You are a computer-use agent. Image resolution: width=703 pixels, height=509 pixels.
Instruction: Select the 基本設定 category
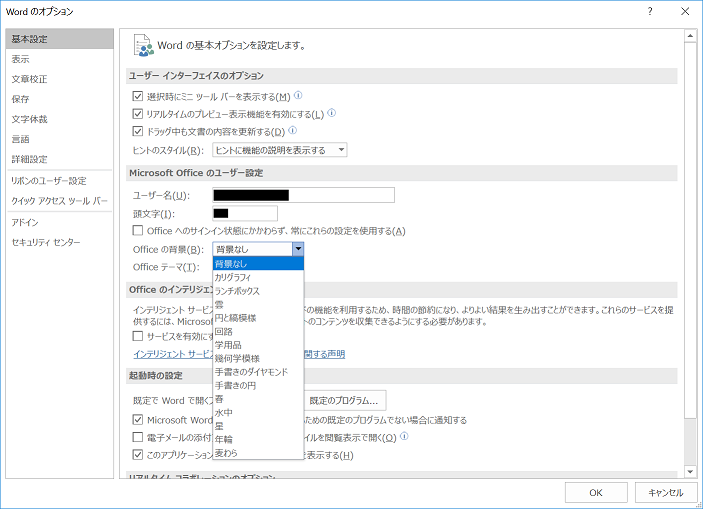click(x=60, y=39)
